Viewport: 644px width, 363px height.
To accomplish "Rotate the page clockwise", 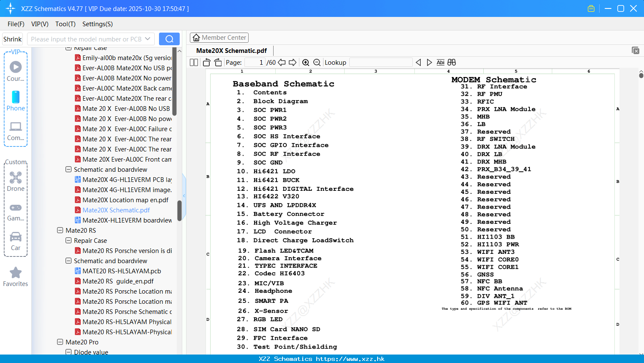I will coord(218,63).
